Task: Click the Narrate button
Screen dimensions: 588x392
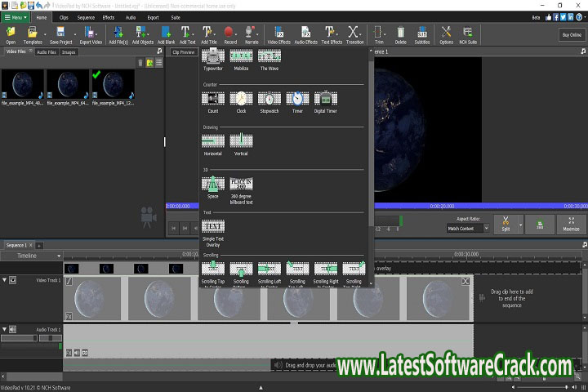Action: pos(252,35)
